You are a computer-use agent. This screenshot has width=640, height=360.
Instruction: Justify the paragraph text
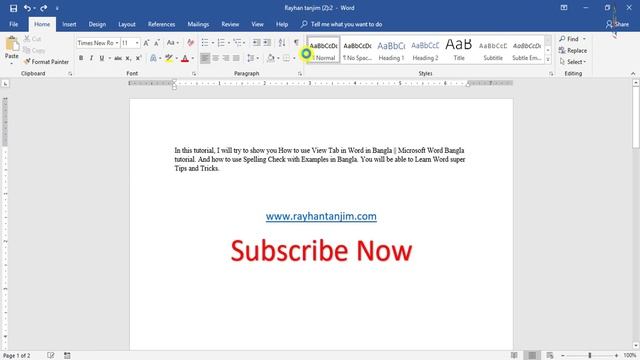tap(236, 58)
